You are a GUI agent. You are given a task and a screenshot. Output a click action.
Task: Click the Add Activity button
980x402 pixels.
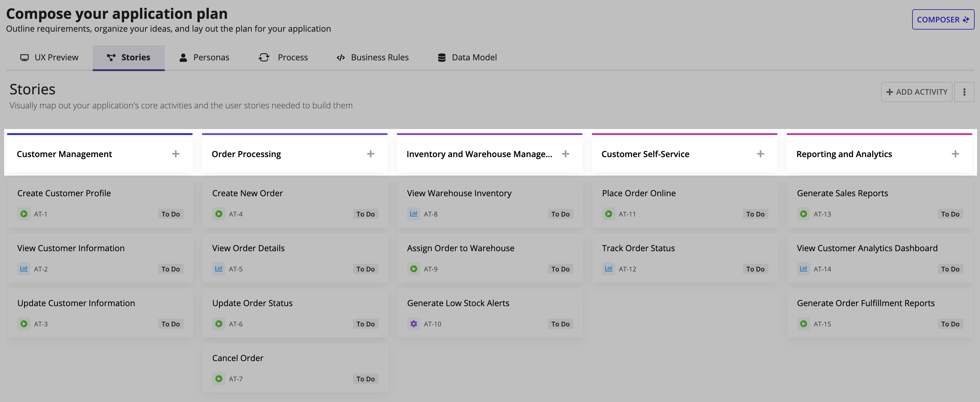[x=916, y=92]
